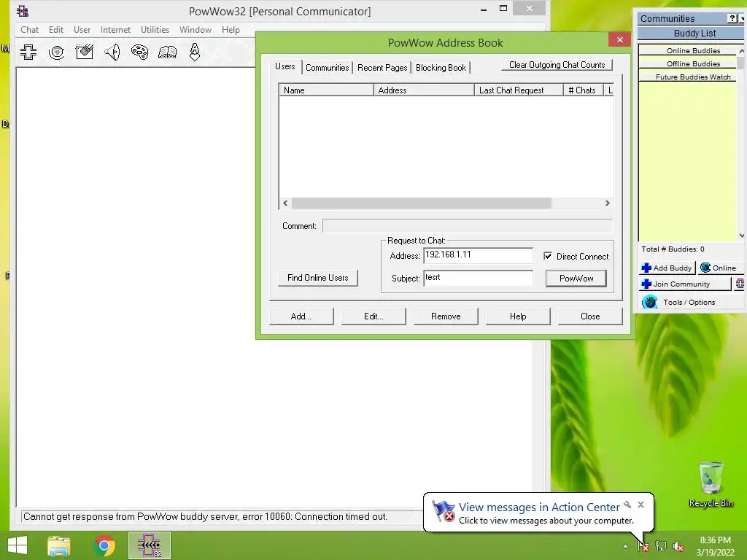The image size is (747, 560).
Task: Click the wrench icon on the Action Center balloon
Action: click(627, 505)
